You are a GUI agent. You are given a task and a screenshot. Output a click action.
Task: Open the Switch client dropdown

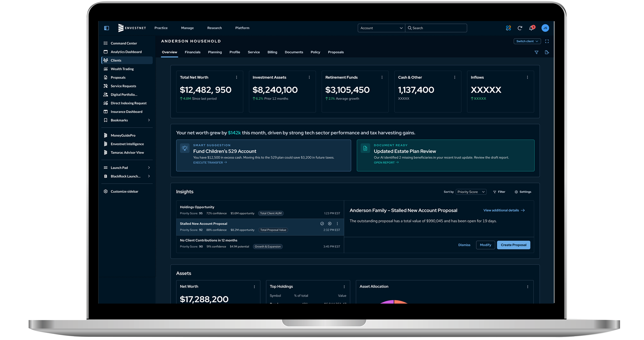(x=527, y=41)
